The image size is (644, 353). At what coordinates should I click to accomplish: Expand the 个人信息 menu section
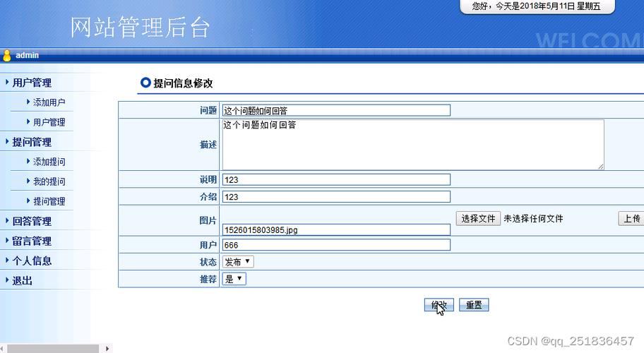pyautogui.click(x=32, y=261)
